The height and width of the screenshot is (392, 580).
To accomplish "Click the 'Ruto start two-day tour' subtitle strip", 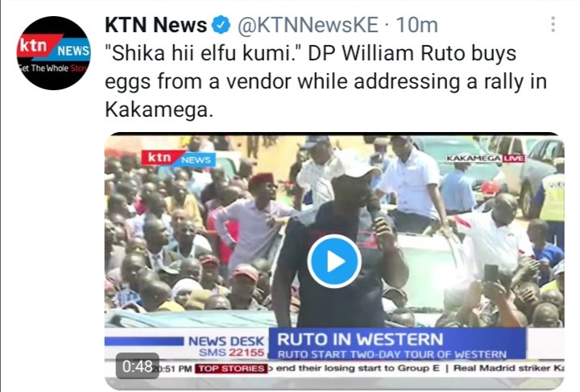I will pos(392,354).
